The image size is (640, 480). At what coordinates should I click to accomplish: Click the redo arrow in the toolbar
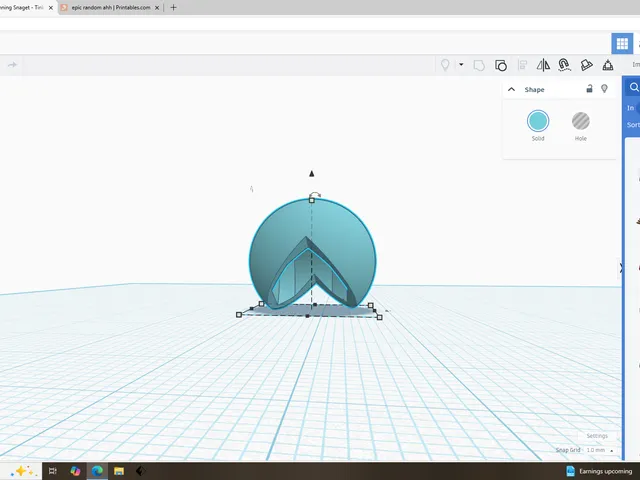pos(12,65)
